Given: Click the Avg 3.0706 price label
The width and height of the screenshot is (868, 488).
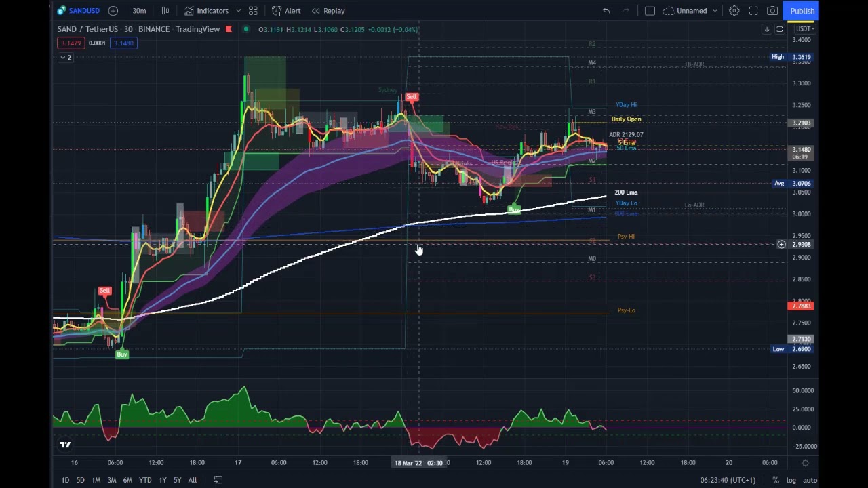Looking at the screenshot, I should tap(791, 184).
